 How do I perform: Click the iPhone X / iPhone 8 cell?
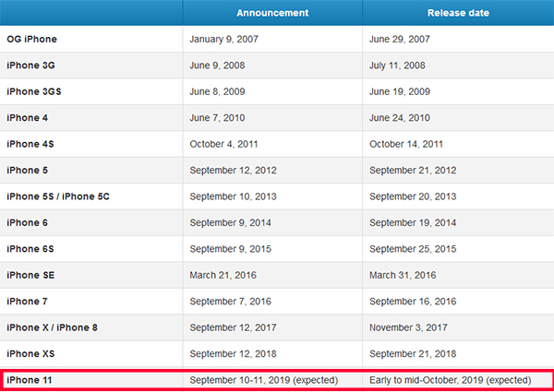click(54, 327)
